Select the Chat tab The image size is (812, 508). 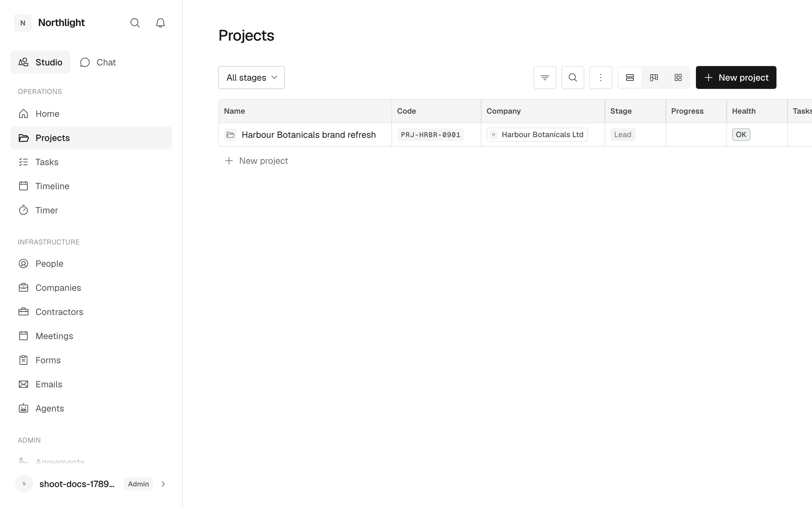tap(98, 62)
